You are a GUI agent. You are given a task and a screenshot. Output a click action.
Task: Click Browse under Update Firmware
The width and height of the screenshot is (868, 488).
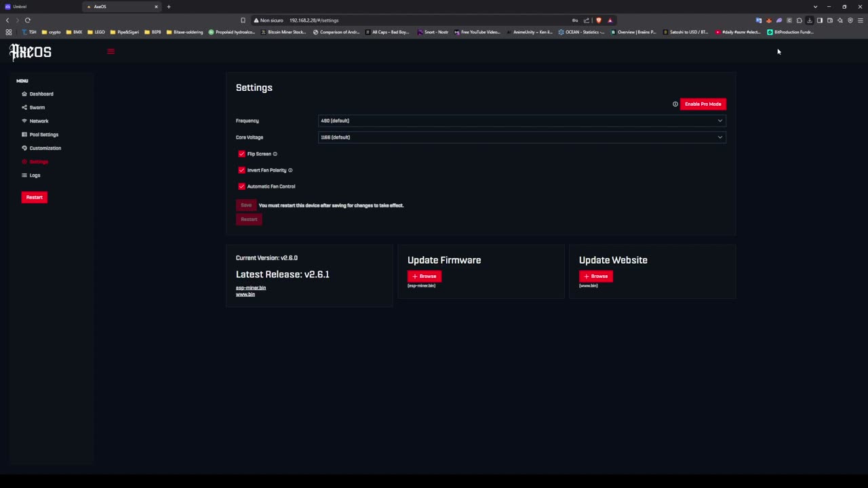pyautogui.click(x=425, y=276)
